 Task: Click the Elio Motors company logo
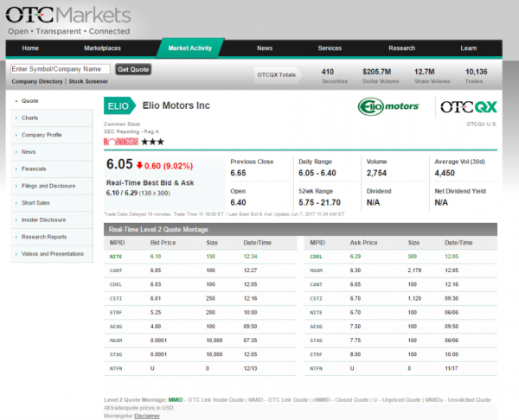388,106
